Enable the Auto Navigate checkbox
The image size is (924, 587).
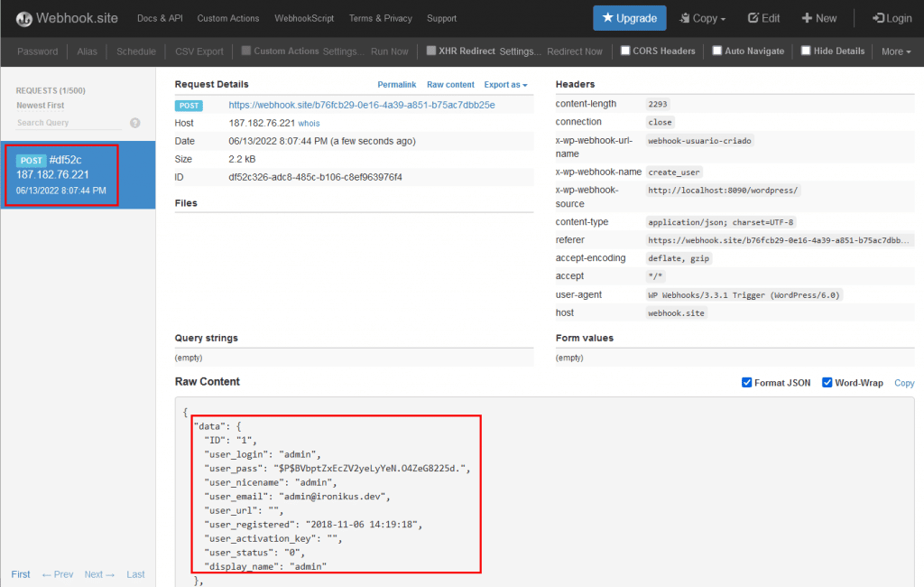[717, 51]
